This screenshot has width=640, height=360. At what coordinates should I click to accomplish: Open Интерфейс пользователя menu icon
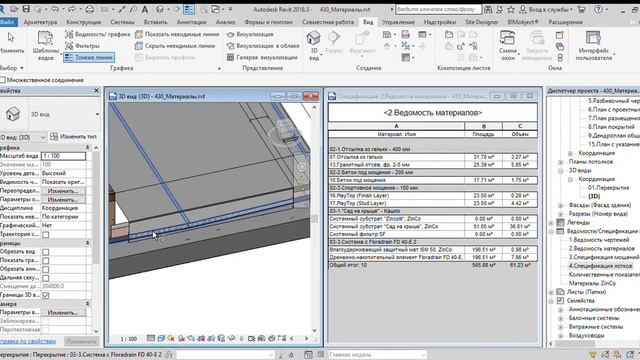pyautogui.click(x=593, y=38)
